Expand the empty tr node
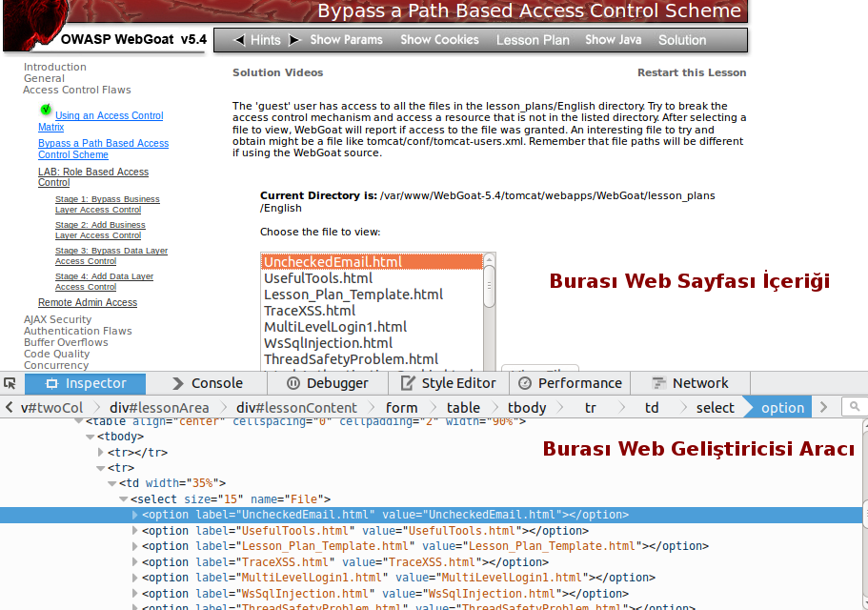The width and height of the screenshot is (868, 610). click(x=101, y=452)
